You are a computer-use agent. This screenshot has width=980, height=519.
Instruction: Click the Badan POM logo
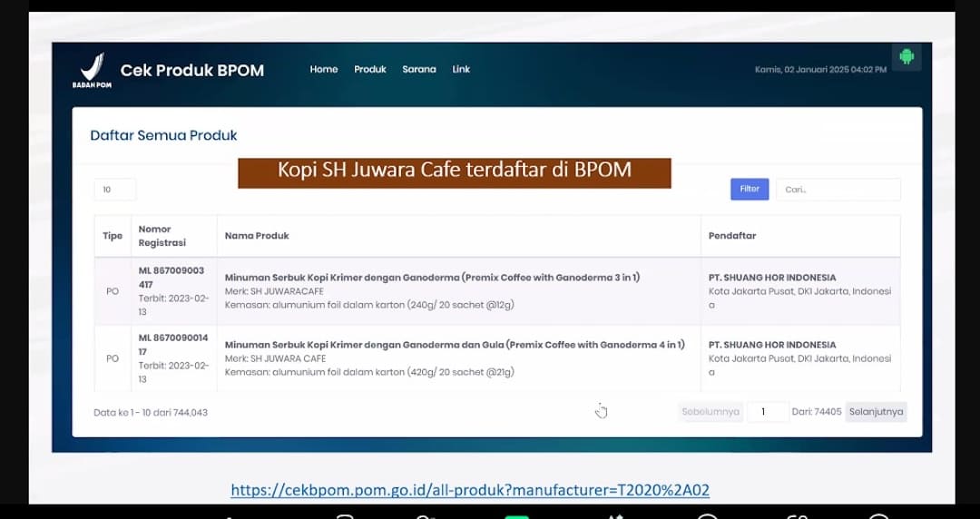(x=92, y=70)
